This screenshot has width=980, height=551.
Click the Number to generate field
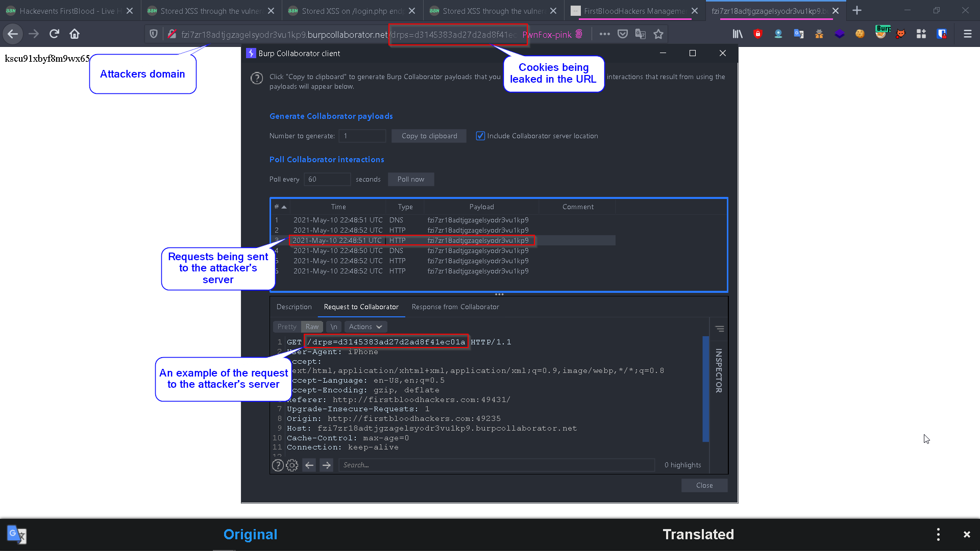pos(363,136)
